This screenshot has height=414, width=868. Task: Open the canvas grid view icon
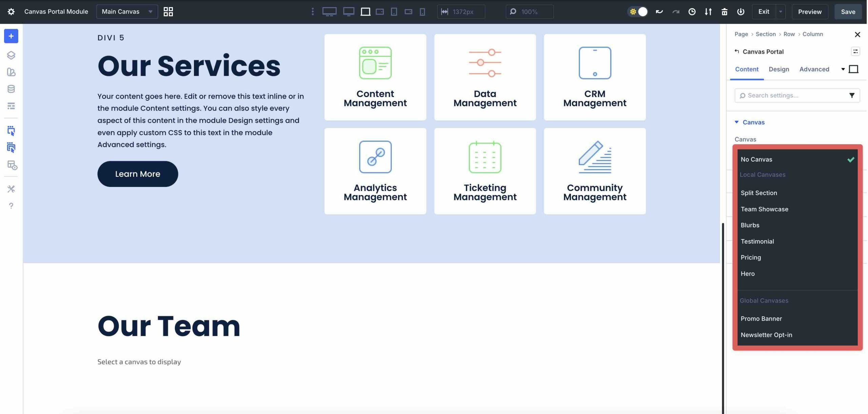coord(168,12)
